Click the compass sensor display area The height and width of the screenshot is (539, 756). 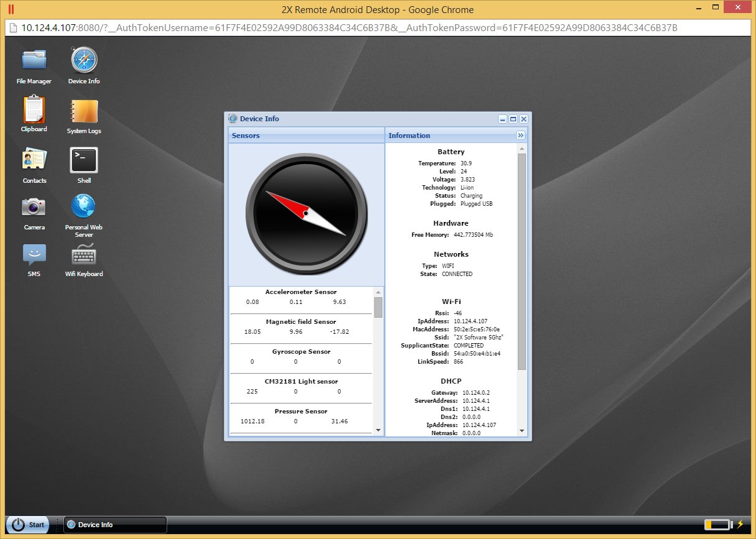(305, 213)
